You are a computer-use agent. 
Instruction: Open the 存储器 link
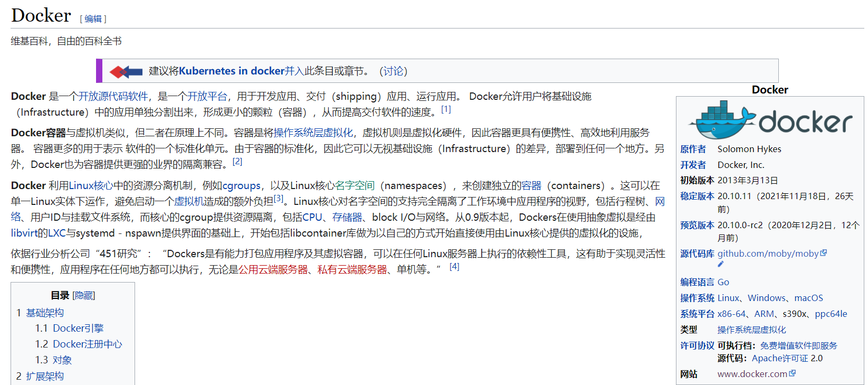tap(347, 218)
